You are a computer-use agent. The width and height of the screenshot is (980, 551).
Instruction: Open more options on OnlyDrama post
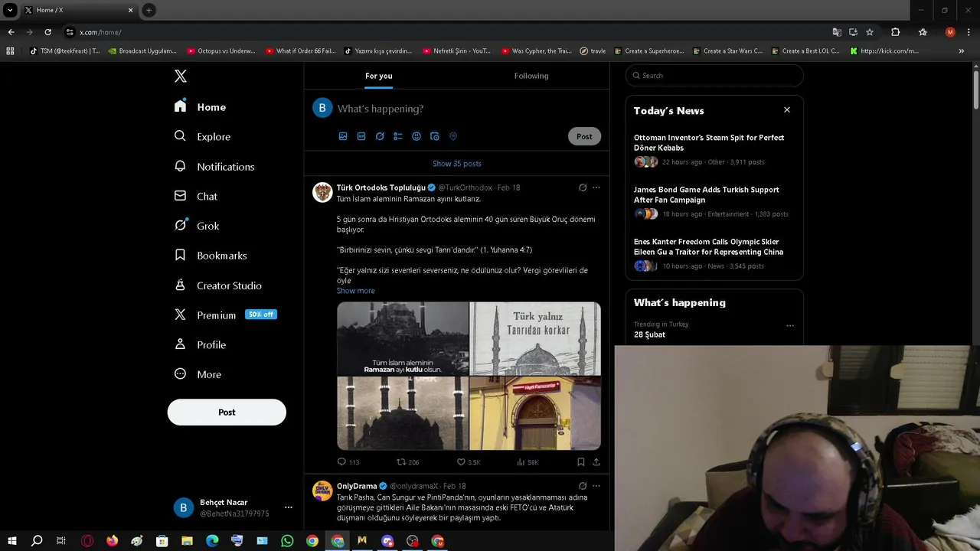pyautogui.click(x=596, y=486)
